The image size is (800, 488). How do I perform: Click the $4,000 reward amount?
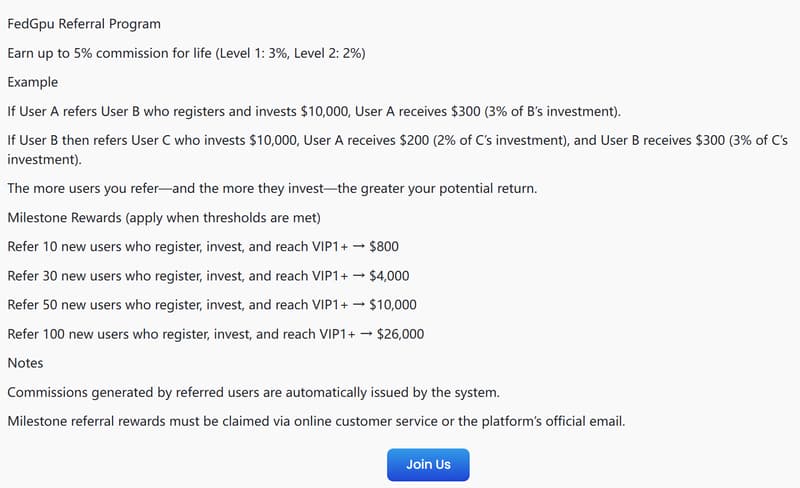389,276
